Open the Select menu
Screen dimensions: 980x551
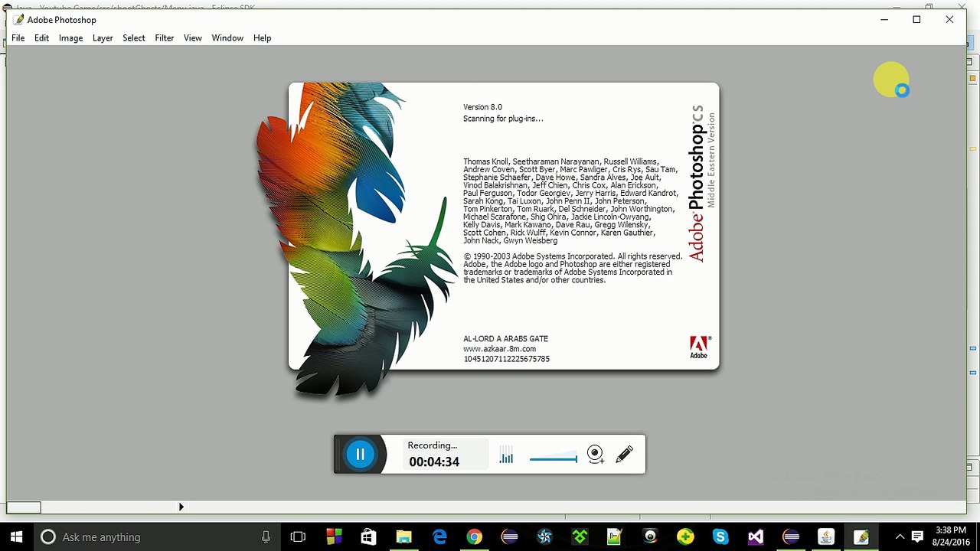coord(133,37)
